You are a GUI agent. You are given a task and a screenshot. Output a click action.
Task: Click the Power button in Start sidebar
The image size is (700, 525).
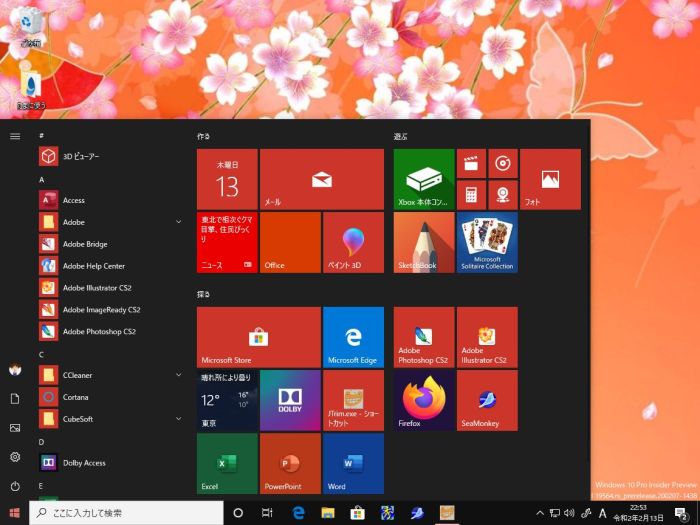click(15, 486)
